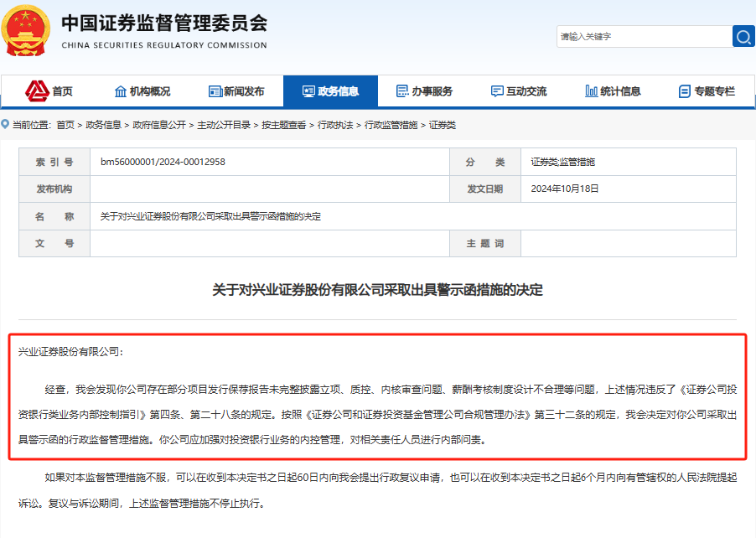Select the 政务信息 tab
The height and width of the screenshot is (538, 756).
(x=331, y=91)
